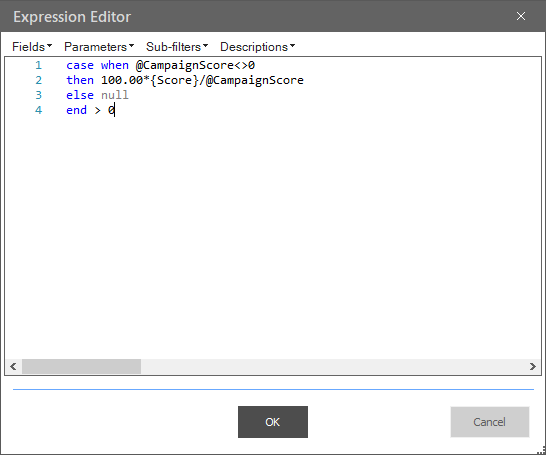The image size is (546, 455).
Task: Place cursor on the 'case' keyword
Action: pyautogui.click(x=80, y=65)
